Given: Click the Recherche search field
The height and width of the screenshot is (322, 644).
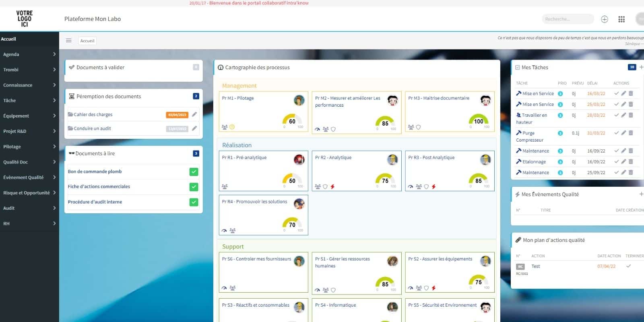Looking at the screenshot, I should 567,19.
